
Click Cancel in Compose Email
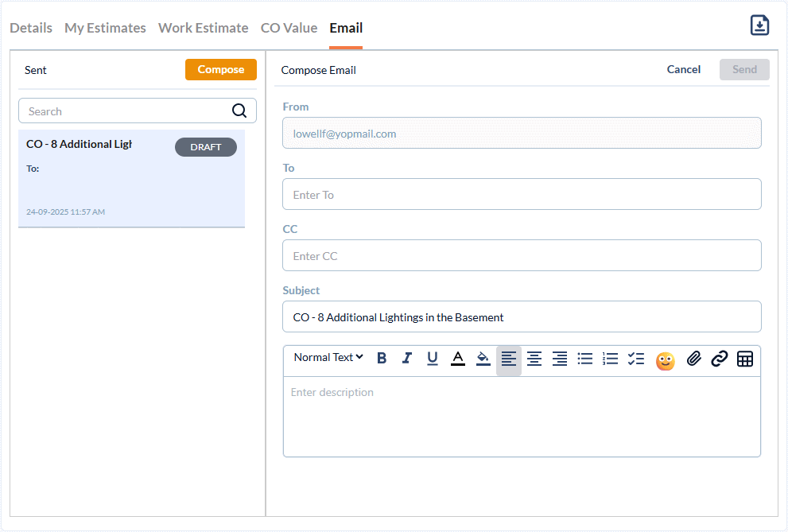684,69
